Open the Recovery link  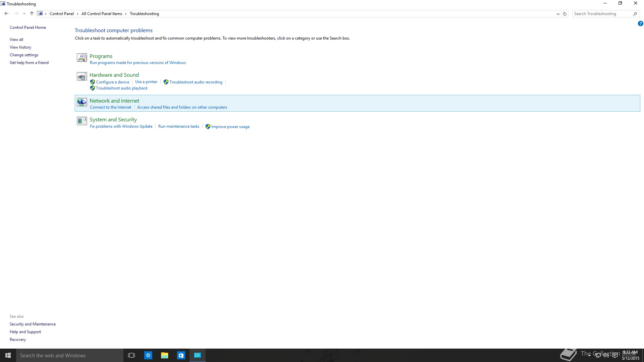(x=18, y=340)
